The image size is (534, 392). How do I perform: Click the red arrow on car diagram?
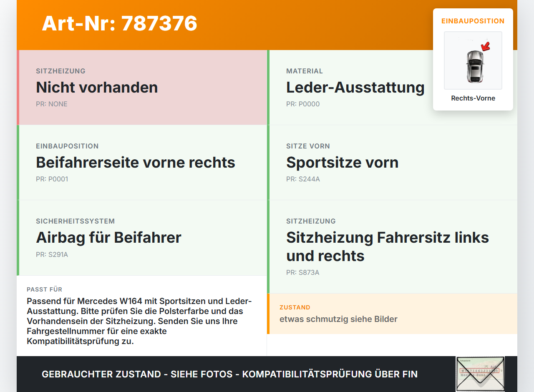click(x=485, y=46)
